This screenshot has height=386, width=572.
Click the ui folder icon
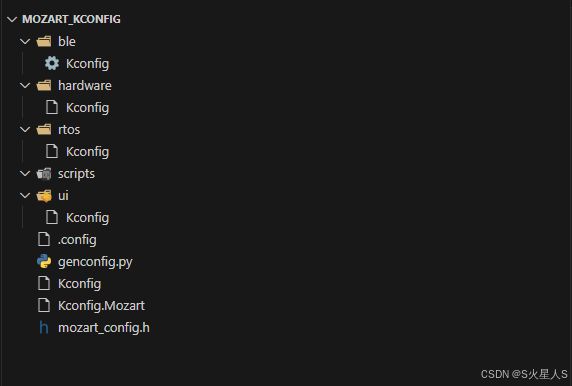click(44, 196)
